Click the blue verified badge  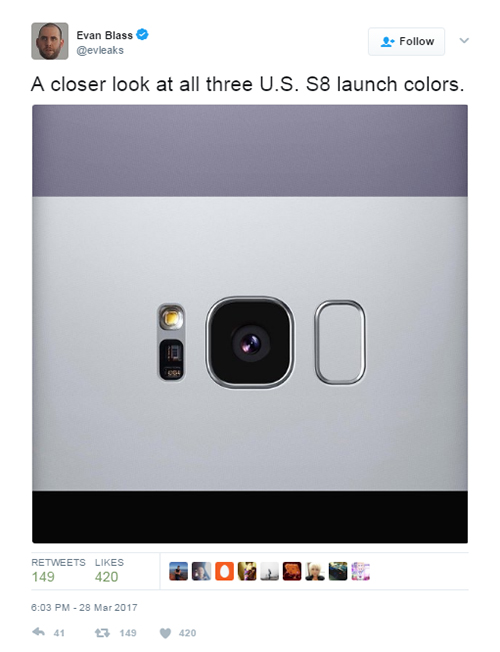(x=142, y=35)
